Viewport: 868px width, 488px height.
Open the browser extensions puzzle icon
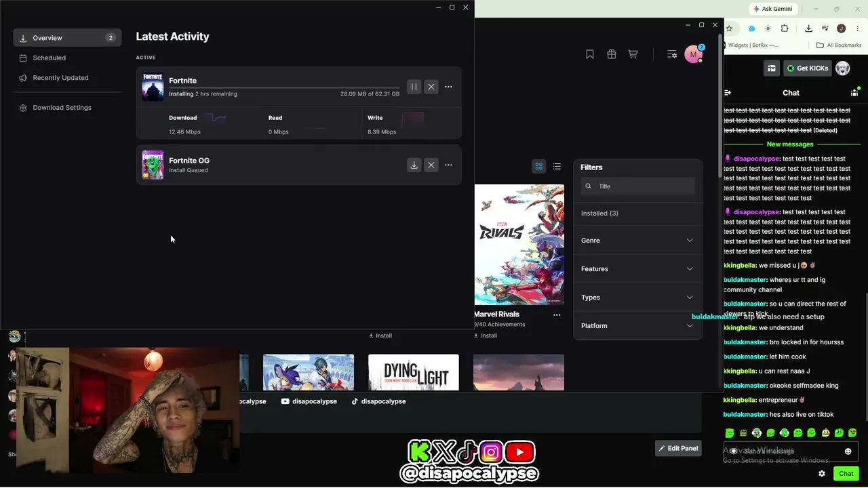pyautogui.click(x=785, y=28)
